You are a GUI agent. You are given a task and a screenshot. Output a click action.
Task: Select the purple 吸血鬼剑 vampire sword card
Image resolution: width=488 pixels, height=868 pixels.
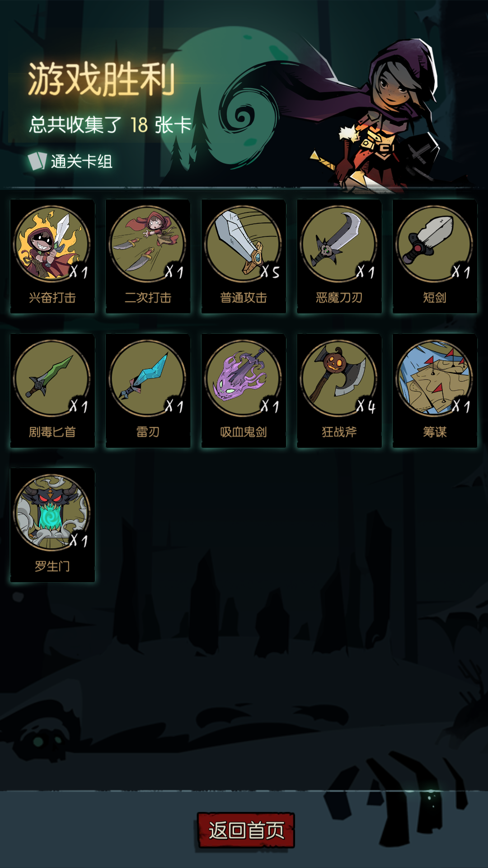pos(244,391)
